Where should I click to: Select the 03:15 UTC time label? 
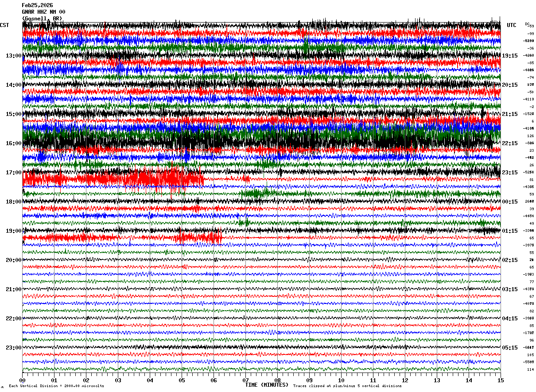510,289
